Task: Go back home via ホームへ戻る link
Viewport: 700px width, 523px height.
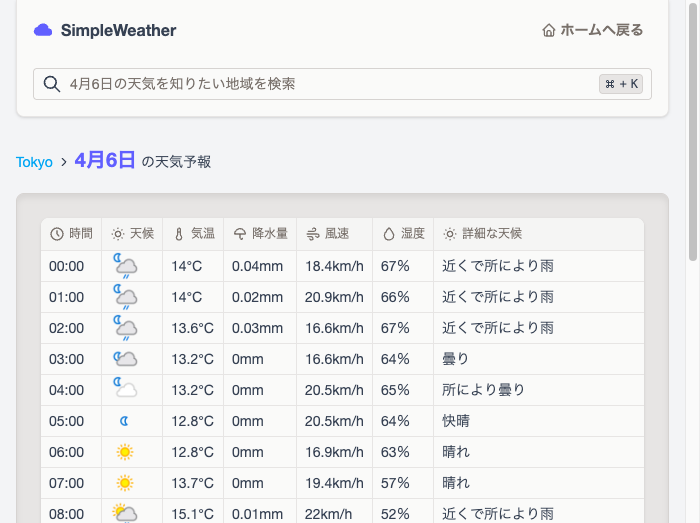Action: point(592,30)
